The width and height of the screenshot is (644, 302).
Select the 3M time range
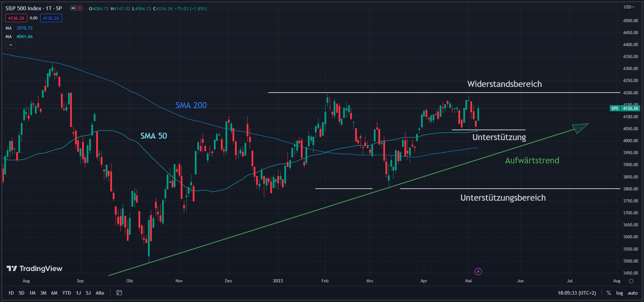[x=43, y=293]
